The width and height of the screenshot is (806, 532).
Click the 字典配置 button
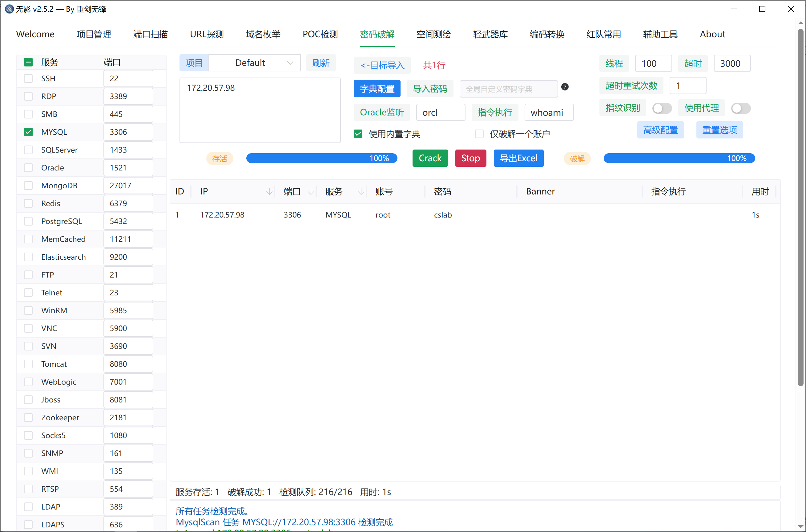(x=377, y=89)
